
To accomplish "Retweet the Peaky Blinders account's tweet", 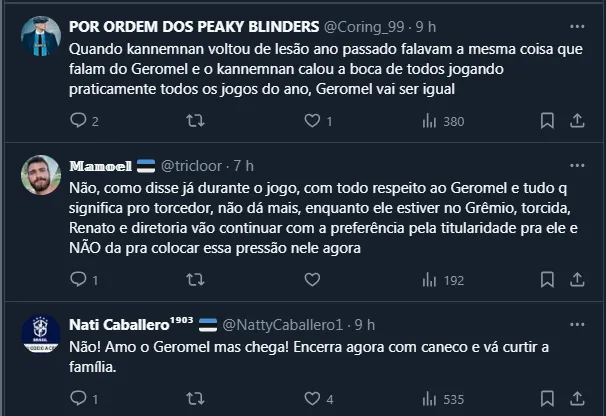I will 196,121.
